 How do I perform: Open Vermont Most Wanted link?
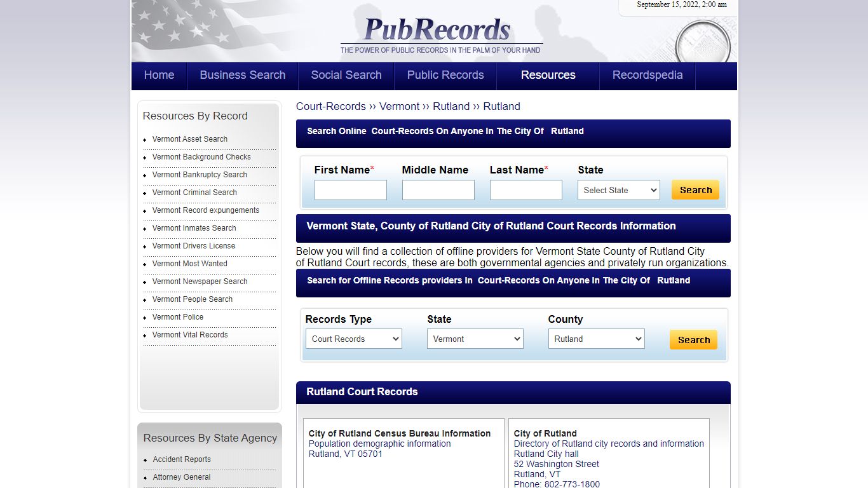(x=190, y=264)
